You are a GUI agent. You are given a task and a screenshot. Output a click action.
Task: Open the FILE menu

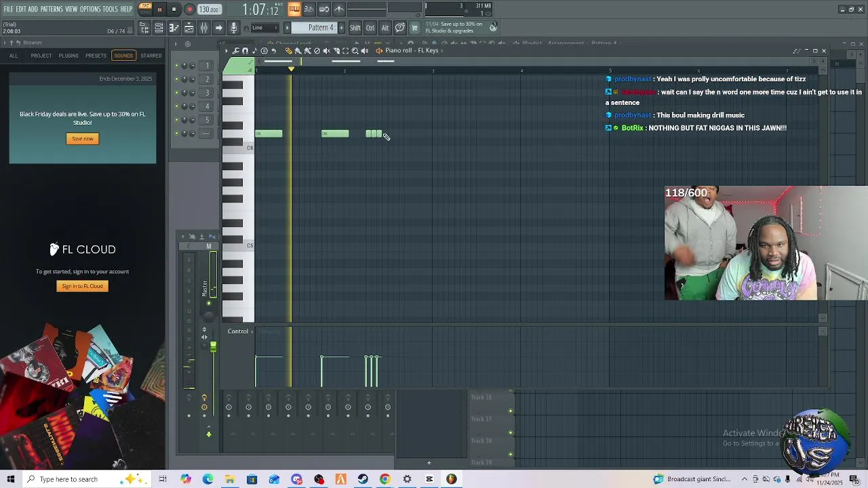pyautogui.click(x=8, y=9)
